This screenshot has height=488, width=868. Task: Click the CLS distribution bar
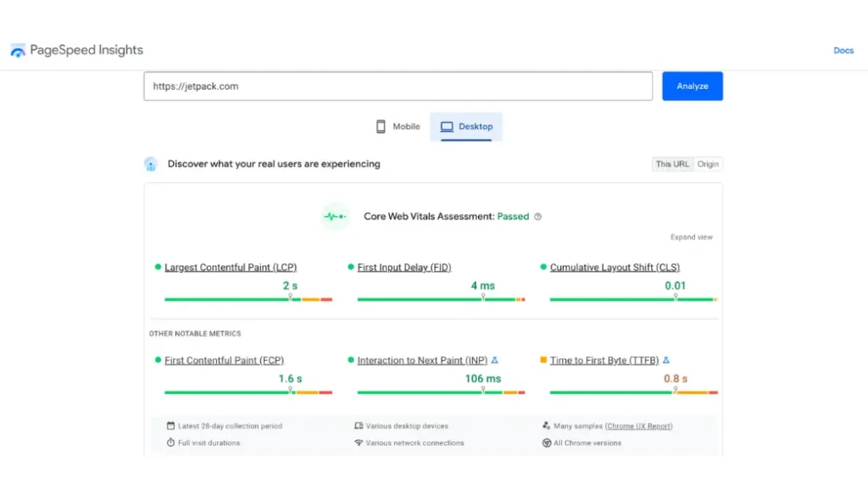(x=633, y=299)
